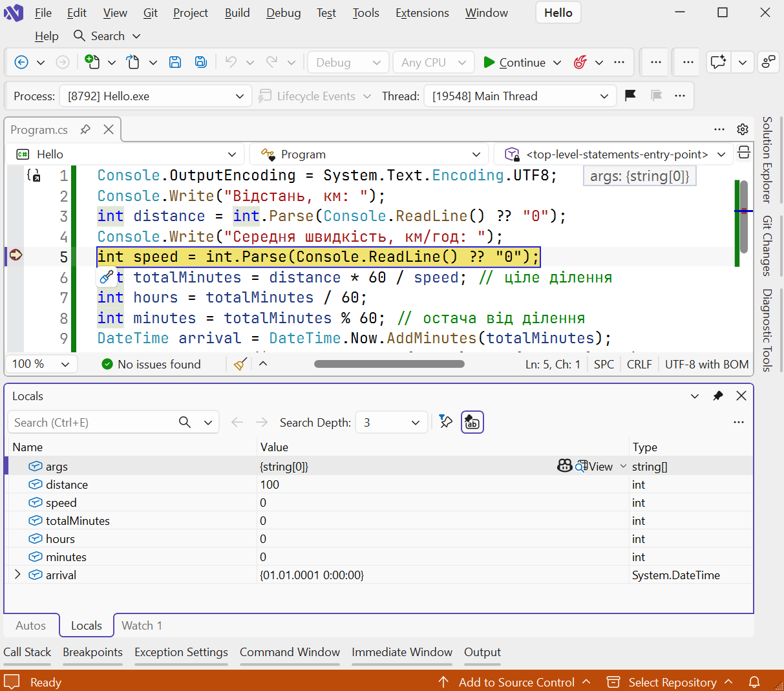Open the top-level-statements member dropdown
This screenshot has width=784, height=691.
pyautogui.click(x=613, y=154)
